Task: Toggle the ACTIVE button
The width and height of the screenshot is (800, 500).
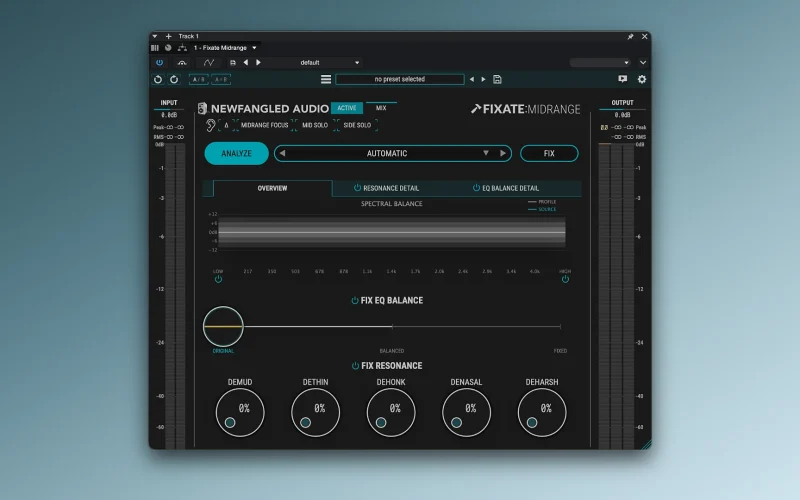Action: click(x=347, y=108)
